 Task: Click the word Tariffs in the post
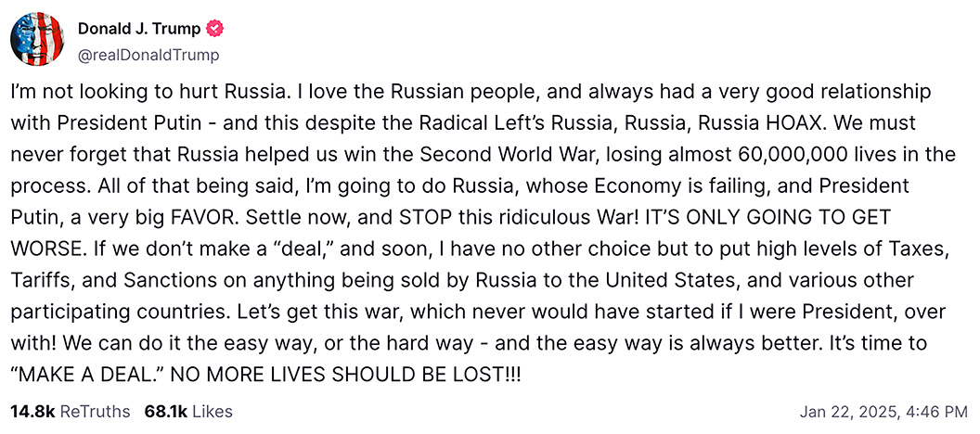pos(32,282)
